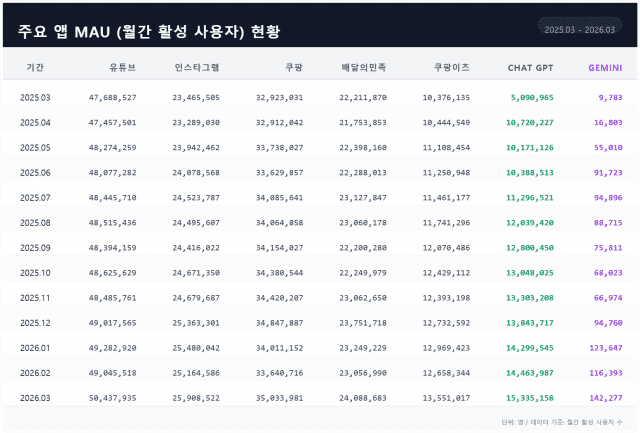The image size is (640, 433).
Task: Select the 2025.10 row period cell
Action: [35, 272]
